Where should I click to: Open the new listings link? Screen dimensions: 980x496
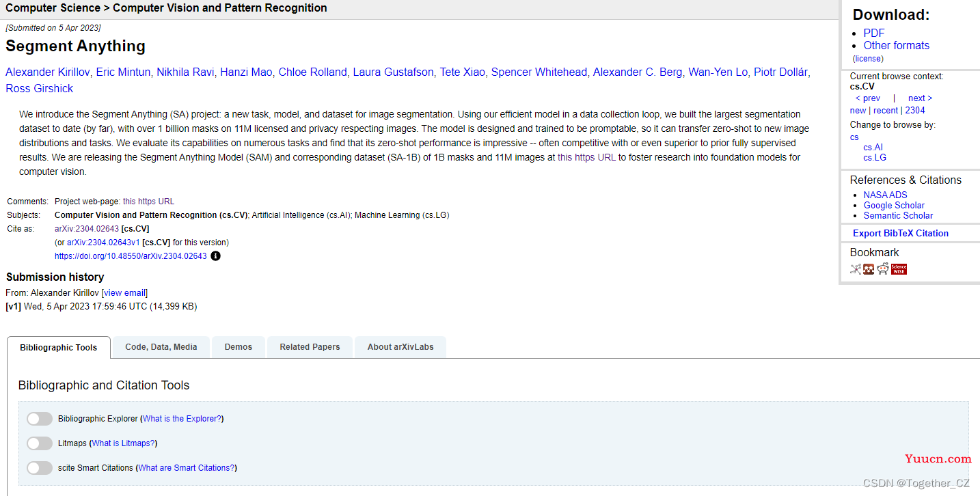coord(858,111)
